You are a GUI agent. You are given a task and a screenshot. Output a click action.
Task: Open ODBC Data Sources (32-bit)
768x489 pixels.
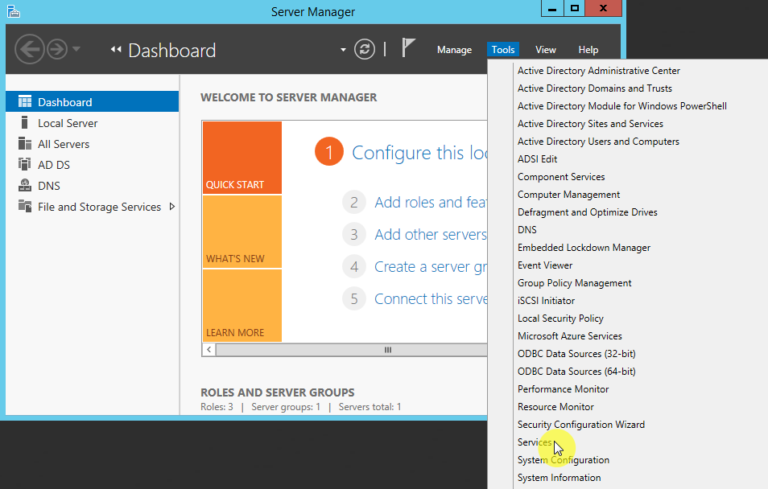[x=576, y=353]
